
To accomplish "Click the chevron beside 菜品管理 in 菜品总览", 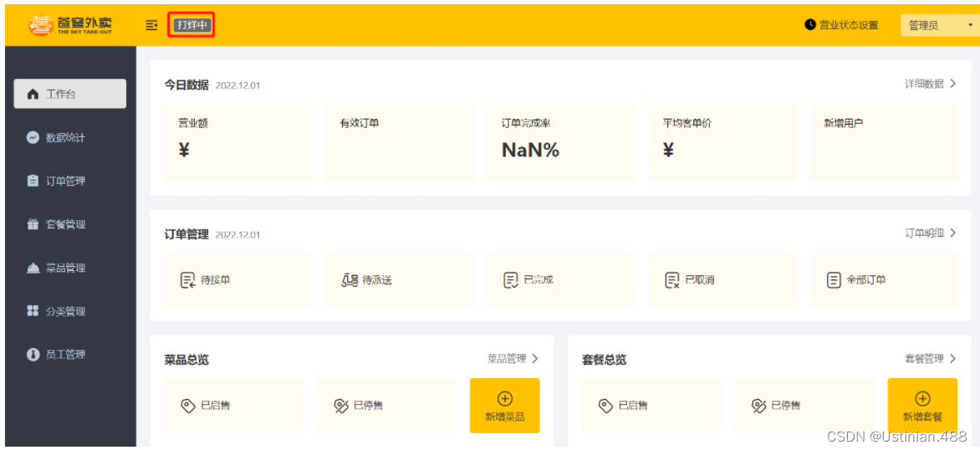I will point(535,359).
